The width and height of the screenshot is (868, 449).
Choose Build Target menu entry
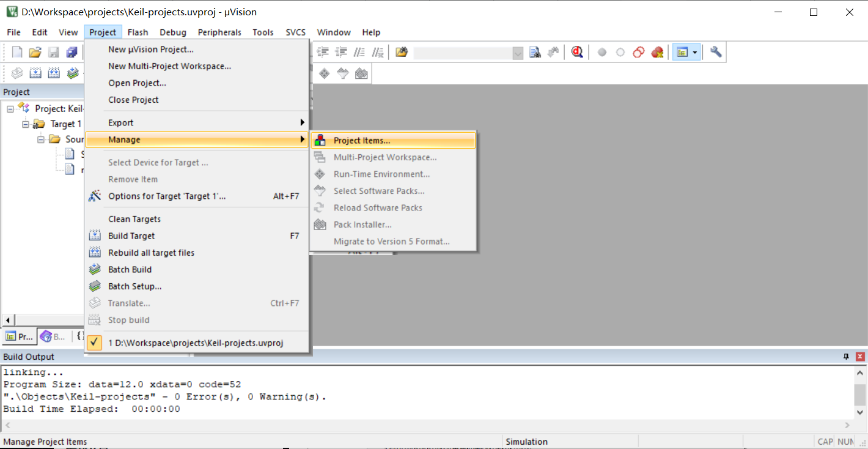196,236
